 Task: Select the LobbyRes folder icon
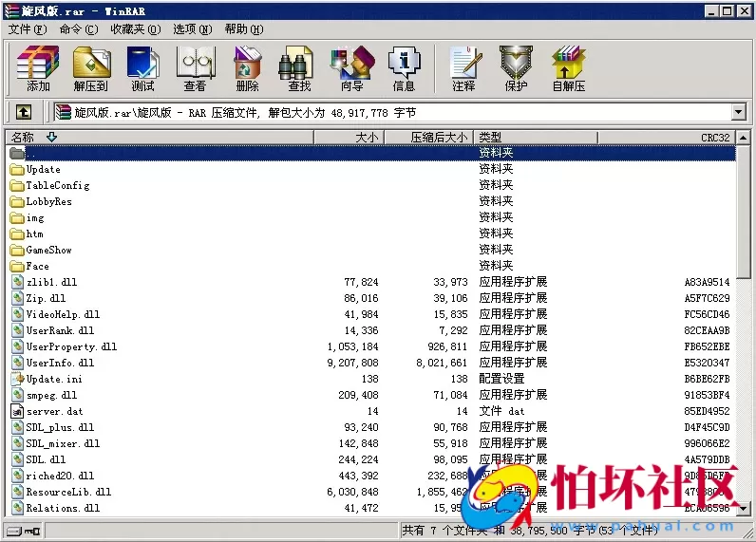click(x=17, y=201)
